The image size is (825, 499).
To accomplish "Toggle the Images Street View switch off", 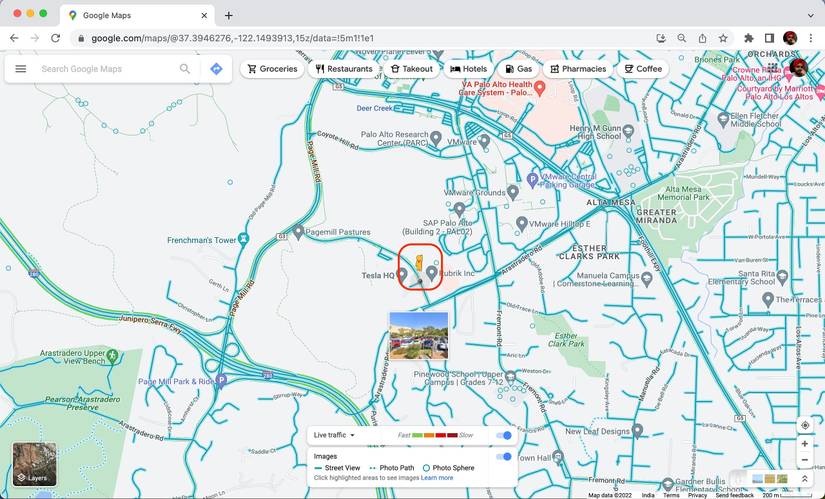I will click(x=504, y=456).
